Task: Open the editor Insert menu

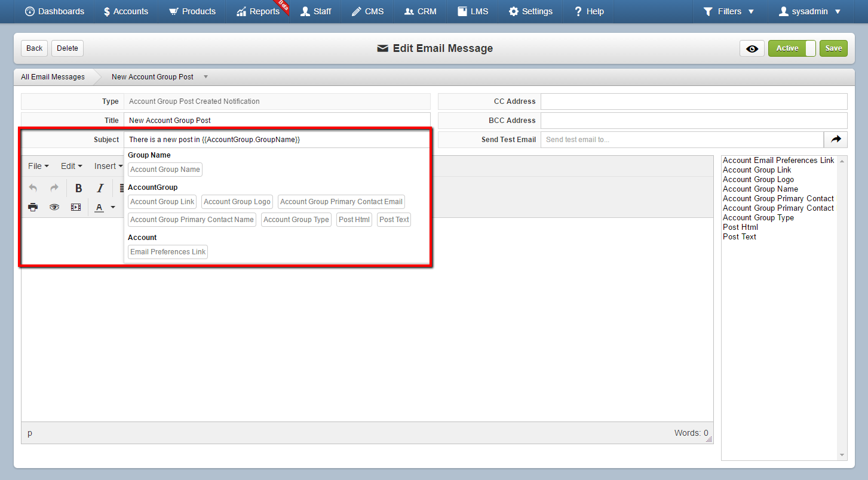Action: (x=108, y=166)
